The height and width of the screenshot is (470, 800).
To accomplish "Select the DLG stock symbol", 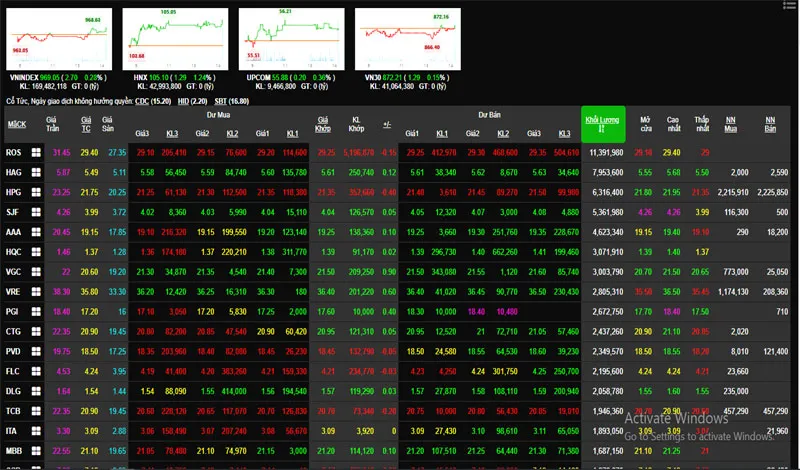I will (x=13, y=391).
